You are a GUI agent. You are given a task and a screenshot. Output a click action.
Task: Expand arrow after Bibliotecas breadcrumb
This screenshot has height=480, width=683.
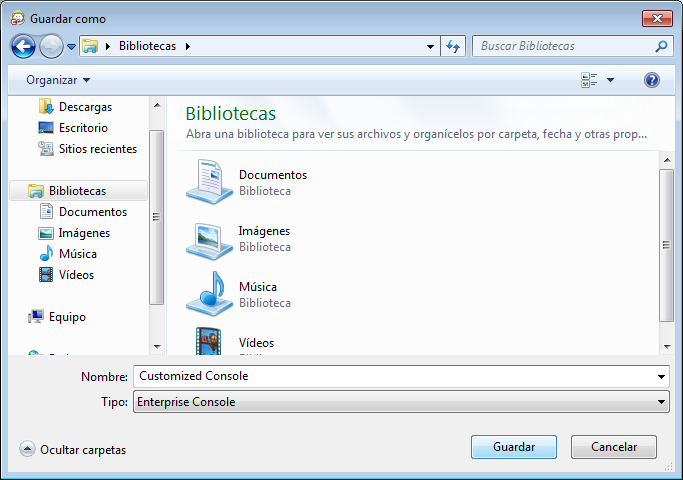tap(188, 46)
